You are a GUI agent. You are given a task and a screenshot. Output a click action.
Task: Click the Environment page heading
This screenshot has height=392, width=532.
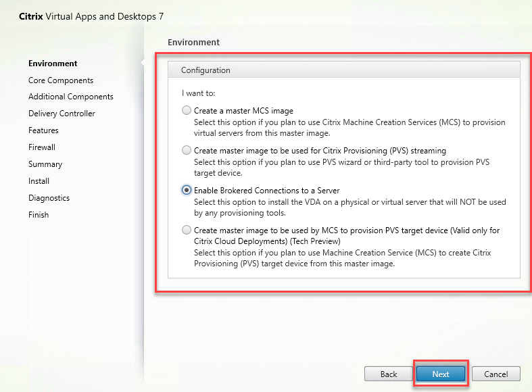tap(193, 42)
